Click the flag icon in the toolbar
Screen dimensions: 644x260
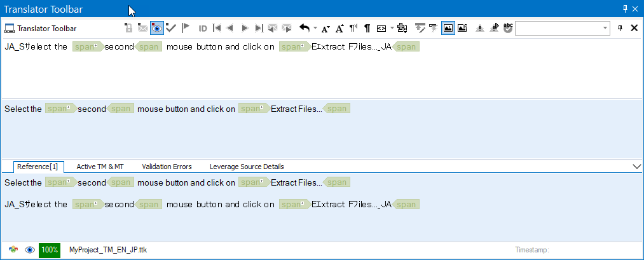coord(185,28)
